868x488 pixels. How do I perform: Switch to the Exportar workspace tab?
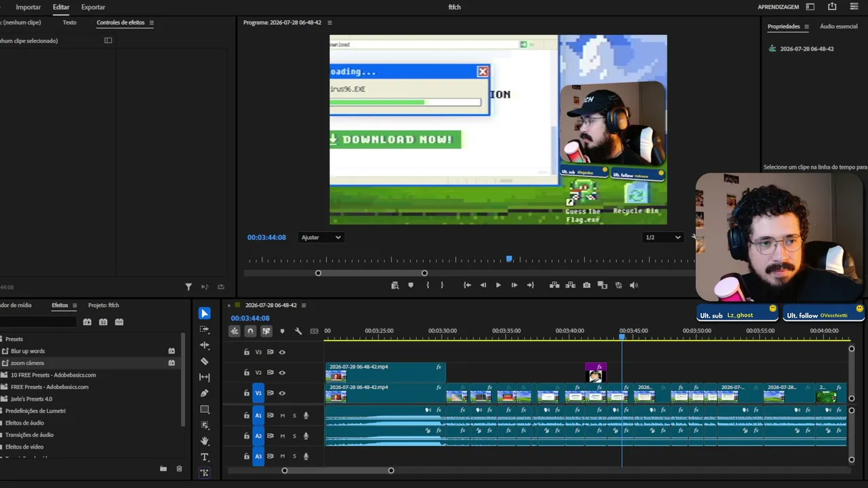[93, 7]
